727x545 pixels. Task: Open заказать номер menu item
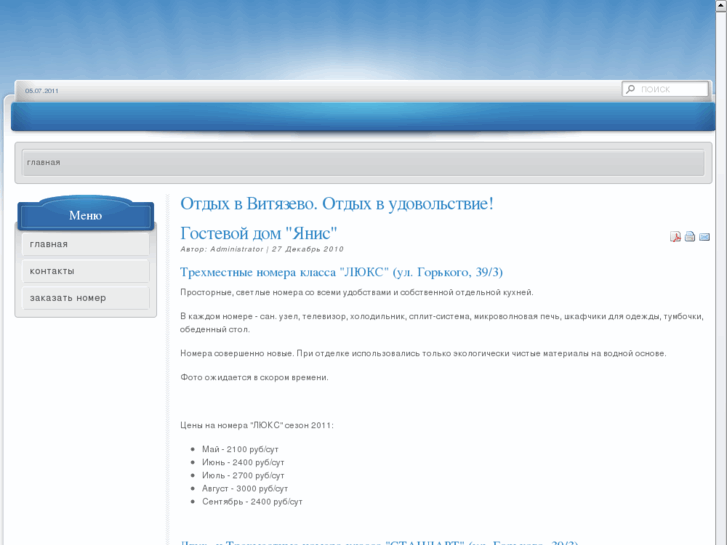(85, 298)
